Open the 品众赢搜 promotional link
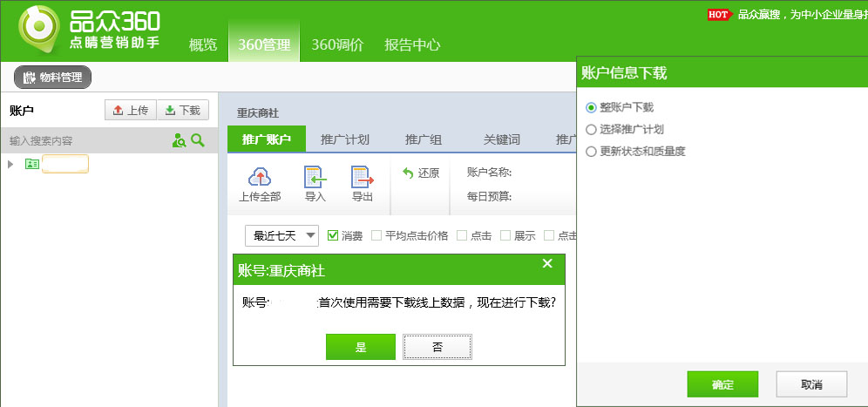 (802, 15)
